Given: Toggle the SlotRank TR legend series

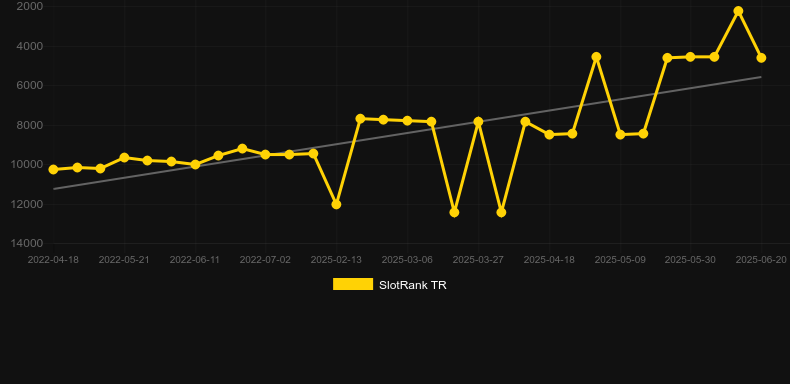Looking at the screenshot, I should (x=389, y=285).
